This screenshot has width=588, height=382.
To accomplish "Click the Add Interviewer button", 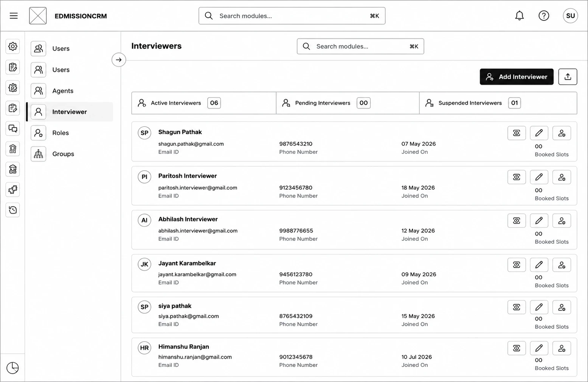I will coord(517,77).
